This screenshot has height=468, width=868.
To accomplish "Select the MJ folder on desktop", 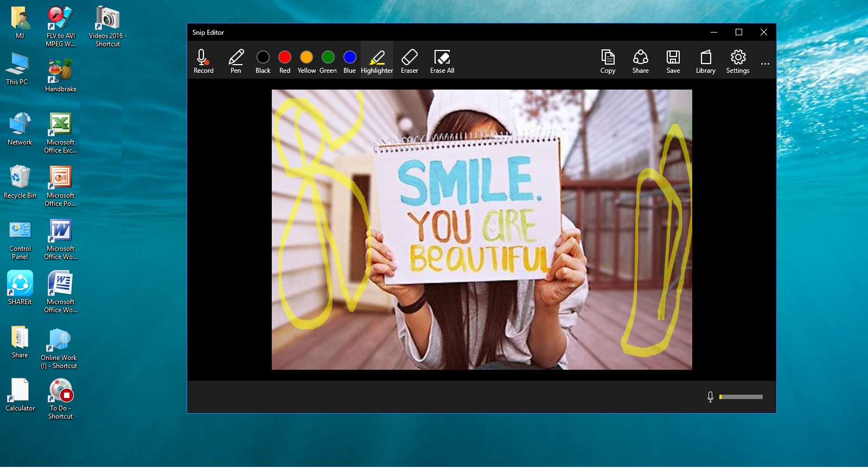I will pyautogui.click(x=20, y=22).
